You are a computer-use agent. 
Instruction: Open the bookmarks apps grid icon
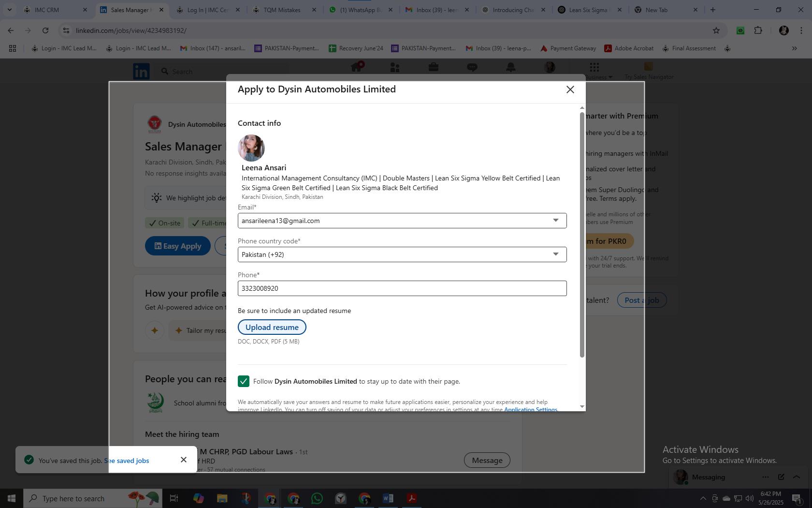(13, 48)
